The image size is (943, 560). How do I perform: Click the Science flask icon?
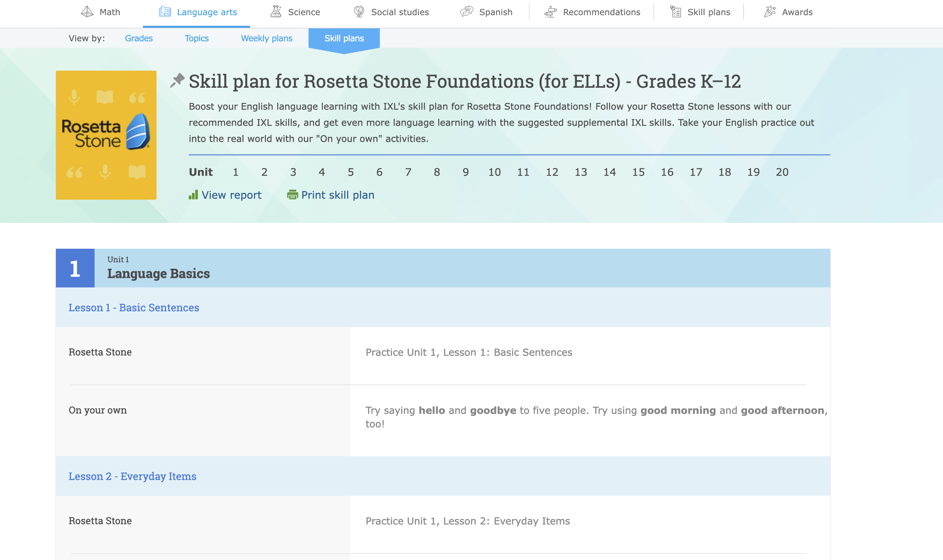tap(276, 12)
